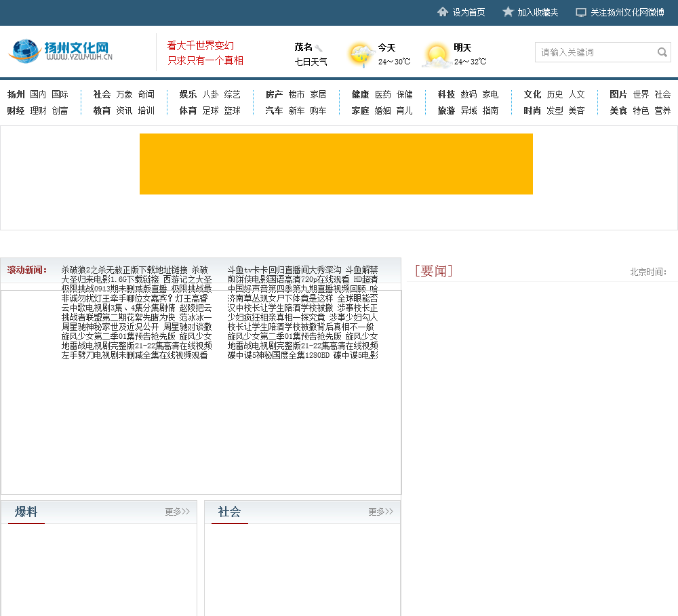Open the 美食 nav category
The height and width of the screenshot is (616, 678).
[x=618, y=110]
